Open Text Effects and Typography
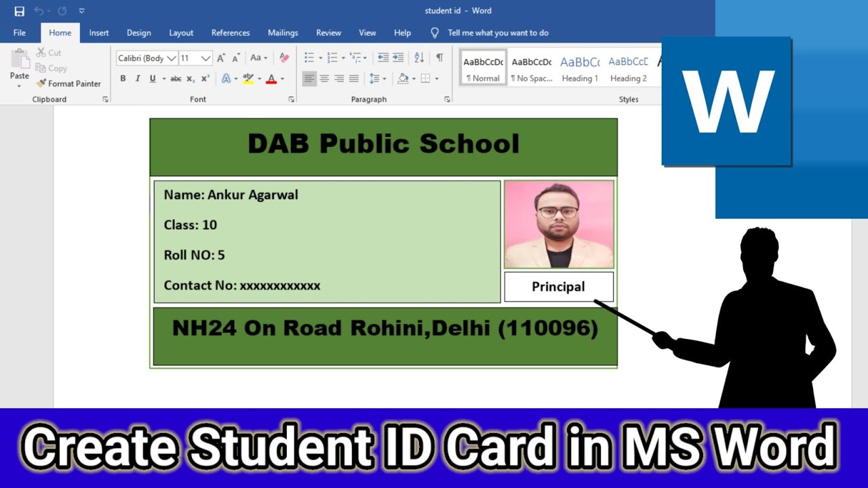Screen dimensions: 868x488 tap(226, 79)
